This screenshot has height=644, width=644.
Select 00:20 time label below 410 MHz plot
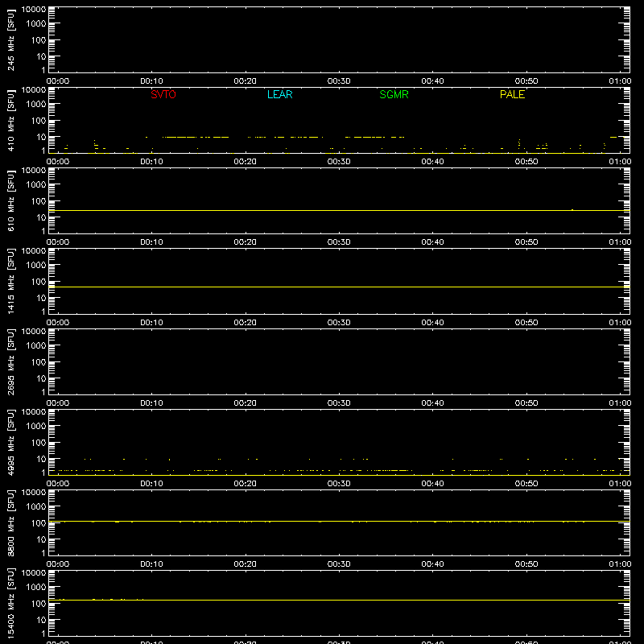[246, 162]
